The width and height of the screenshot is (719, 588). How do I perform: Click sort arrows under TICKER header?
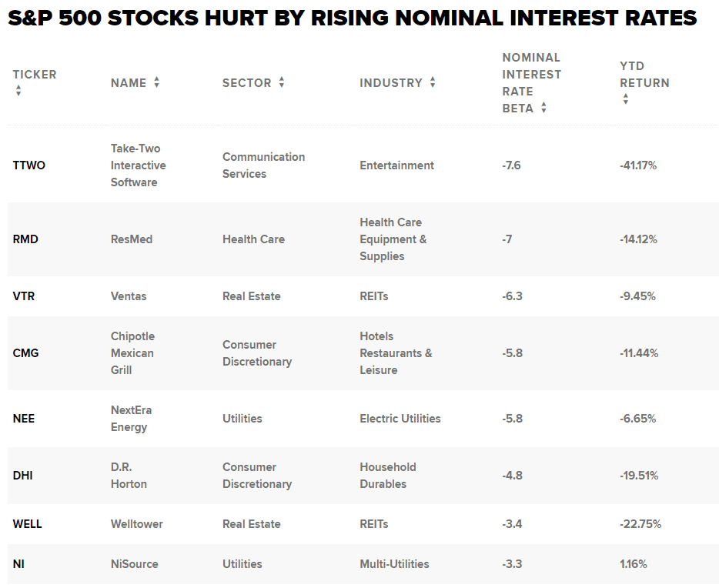point(18,91)
